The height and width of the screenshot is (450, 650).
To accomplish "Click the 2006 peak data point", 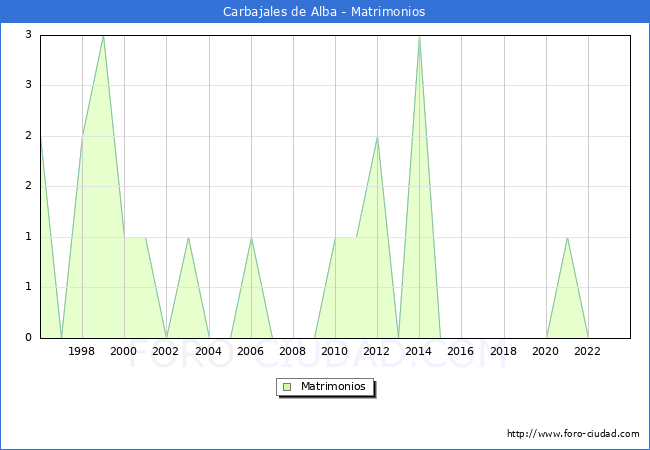I will (x=251, y=237).
